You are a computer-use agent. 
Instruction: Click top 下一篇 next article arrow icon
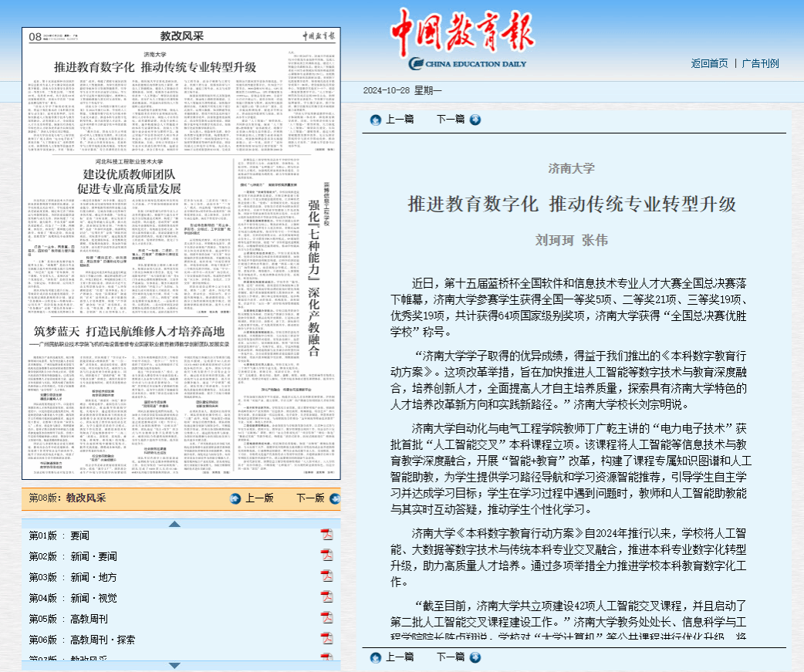[475, 120]
